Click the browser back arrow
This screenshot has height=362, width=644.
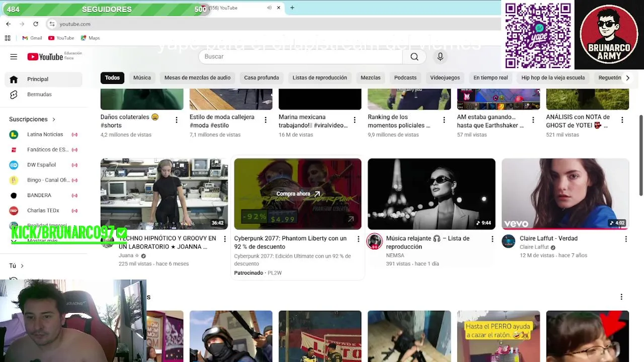9,24
